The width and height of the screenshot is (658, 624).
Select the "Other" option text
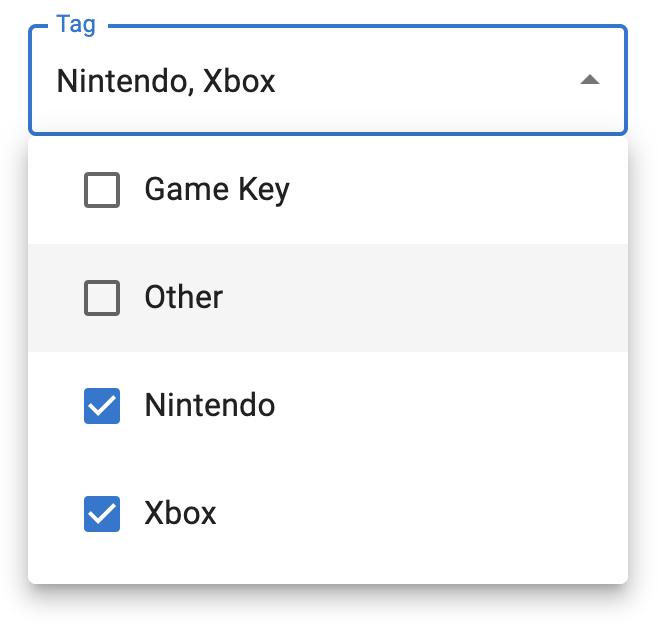[x=184, y=298]
